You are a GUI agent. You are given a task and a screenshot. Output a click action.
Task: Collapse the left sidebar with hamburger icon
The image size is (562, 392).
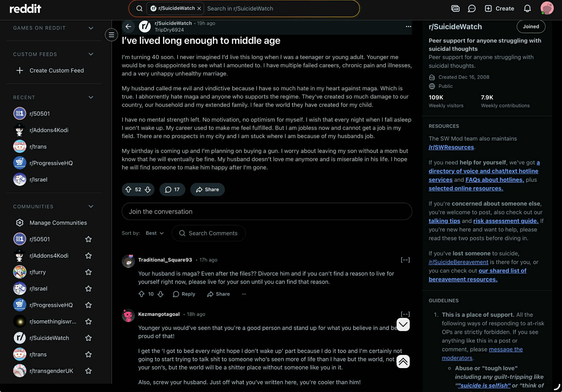111,35
